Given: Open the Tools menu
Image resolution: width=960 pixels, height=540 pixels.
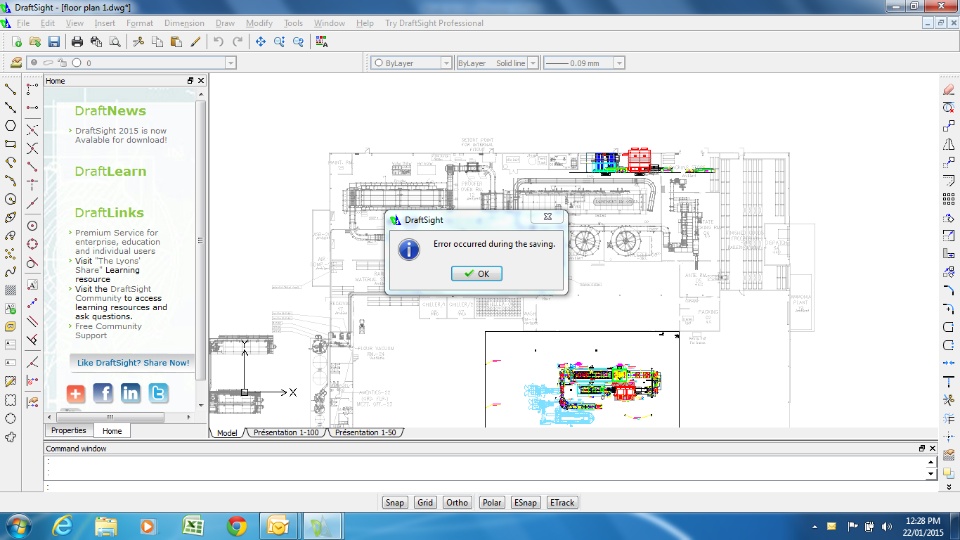Looking at the screenshot, I should click(x=293, y=23).
